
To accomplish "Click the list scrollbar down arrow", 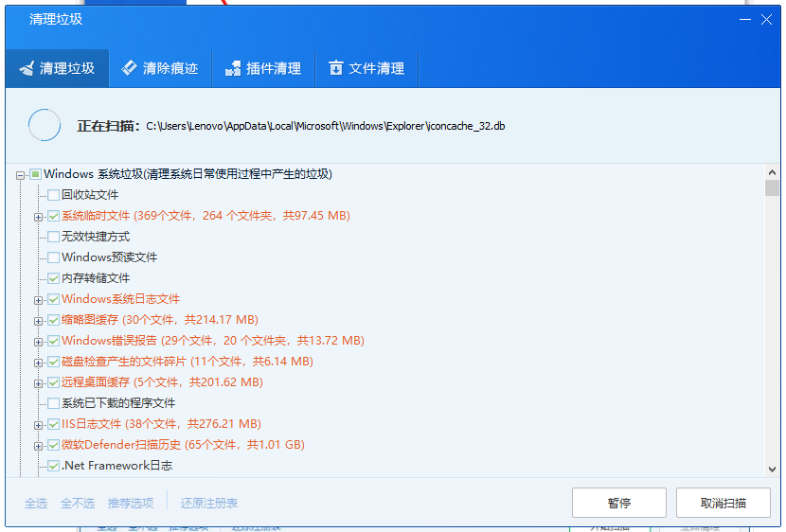I will click(x=772, y=470).
